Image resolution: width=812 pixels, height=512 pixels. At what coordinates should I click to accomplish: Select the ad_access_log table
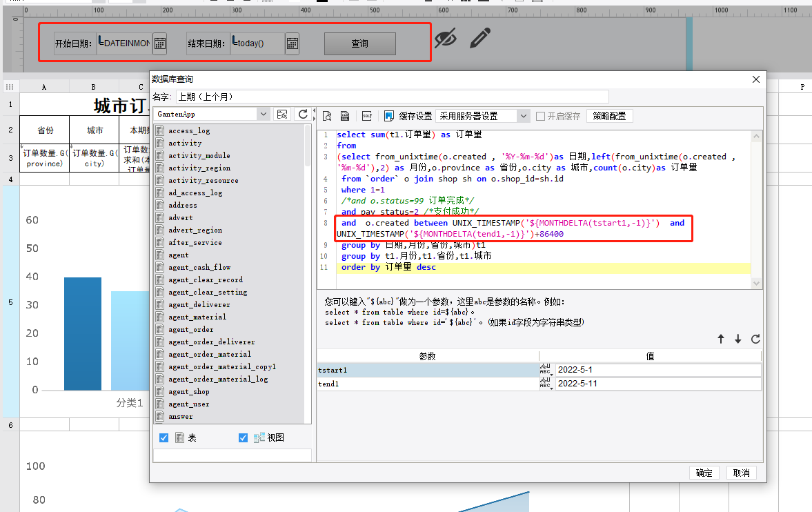pyautogui.click(x=195, y=193)
